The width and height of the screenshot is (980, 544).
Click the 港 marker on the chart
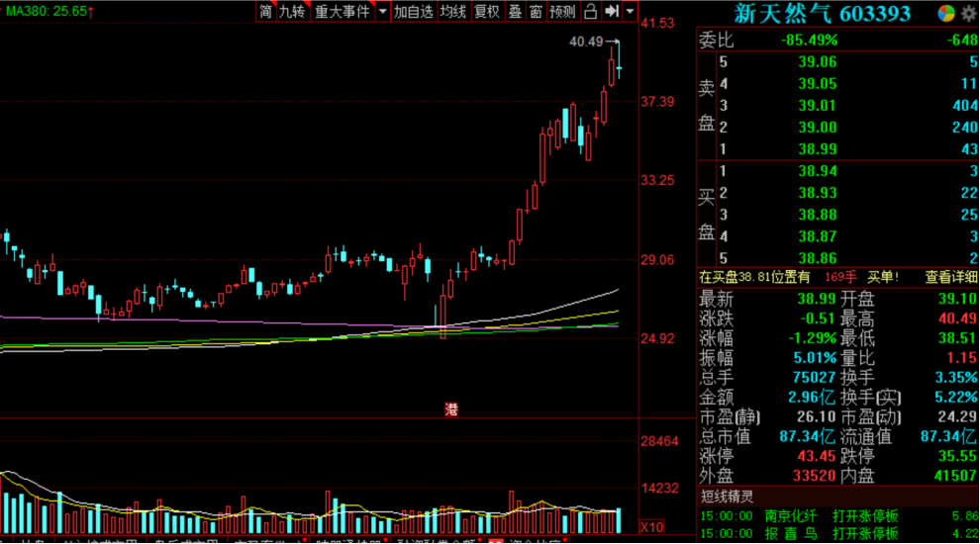(451, 409)
